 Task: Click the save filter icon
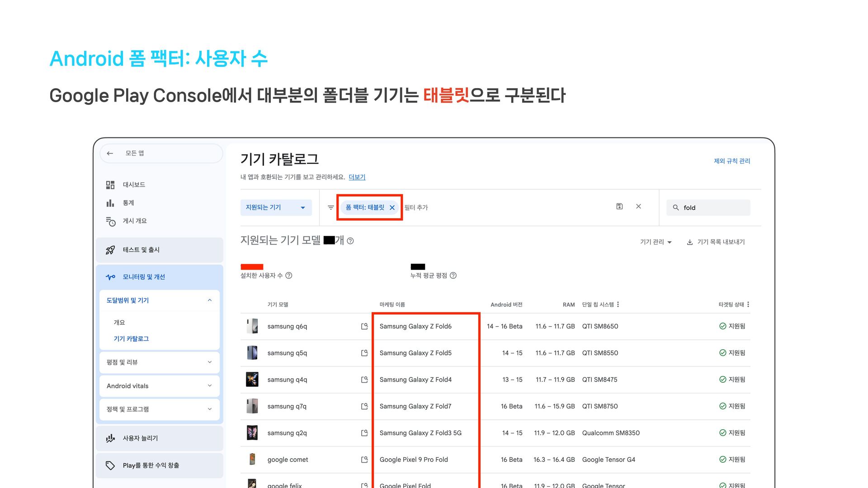[x=619, y=206]
